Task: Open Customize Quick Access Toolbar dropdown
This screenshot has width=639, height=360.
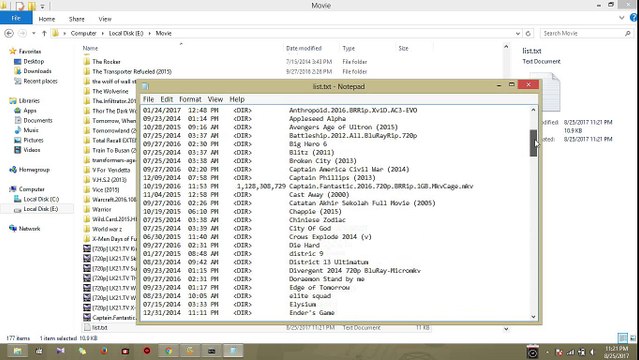Action: [x=42, y=6]
